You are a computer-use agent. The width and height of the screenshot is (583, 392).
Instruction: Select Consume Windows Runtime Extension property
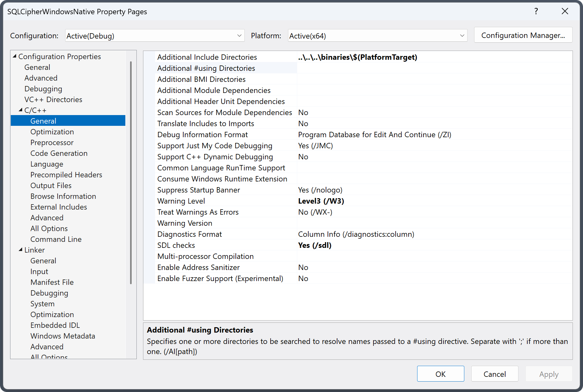pos(222,179)
